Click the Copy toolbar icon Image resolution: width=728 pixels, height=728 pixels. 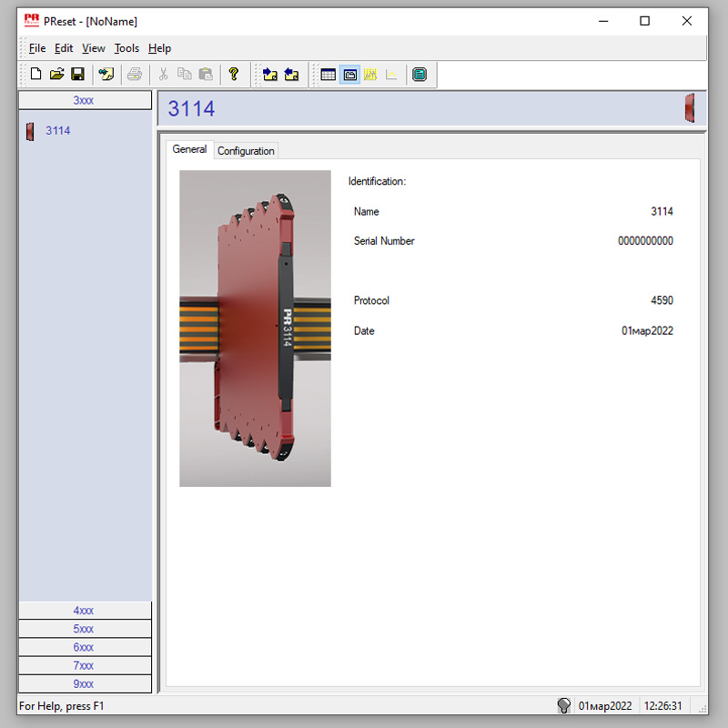(185, 75)
